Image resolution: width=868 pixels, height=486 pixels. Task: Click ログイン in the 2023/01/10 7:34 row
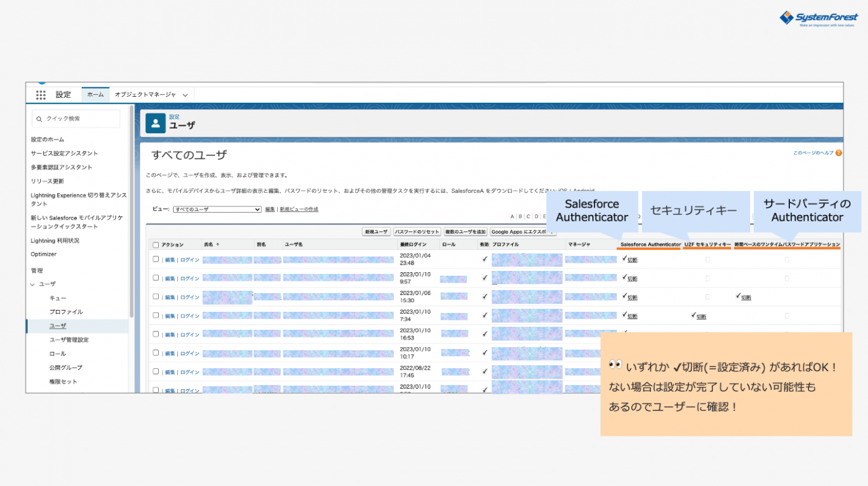pyautogui.click(x=190, y=316)
